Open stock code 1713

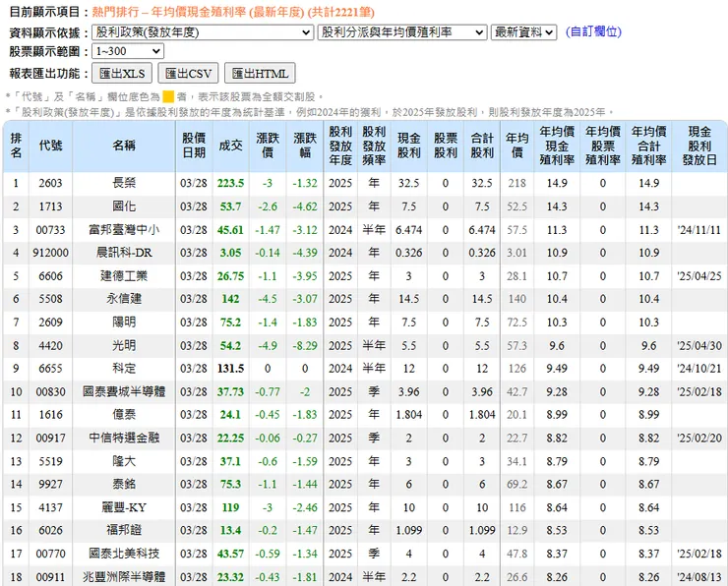[50, 206]
